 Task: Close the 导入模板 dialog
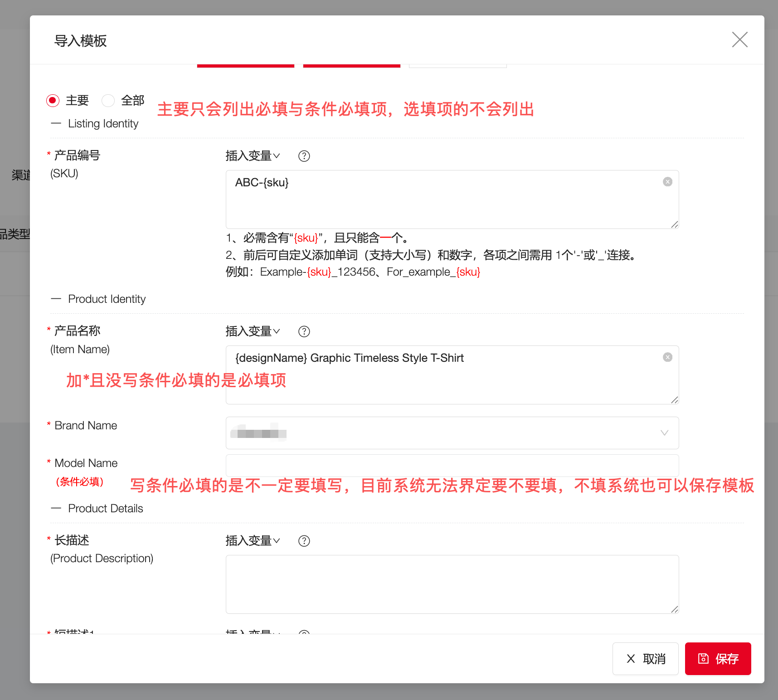click(x=739, y=40)
